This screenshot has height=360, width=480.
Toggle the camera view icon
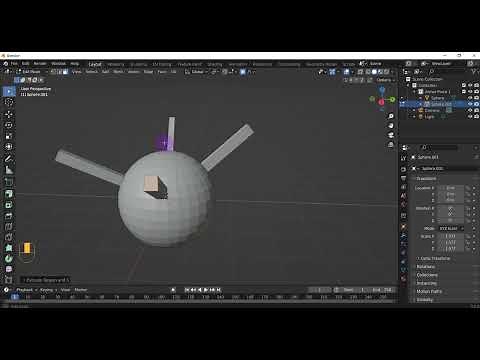[x=391, y=135]
